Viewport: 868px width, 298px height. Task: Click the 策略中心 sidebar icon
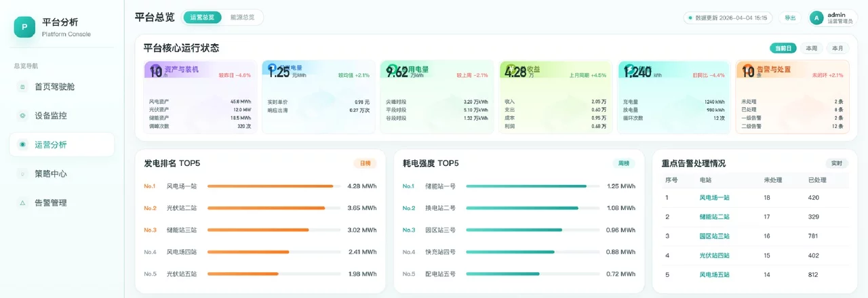[22, 174]
